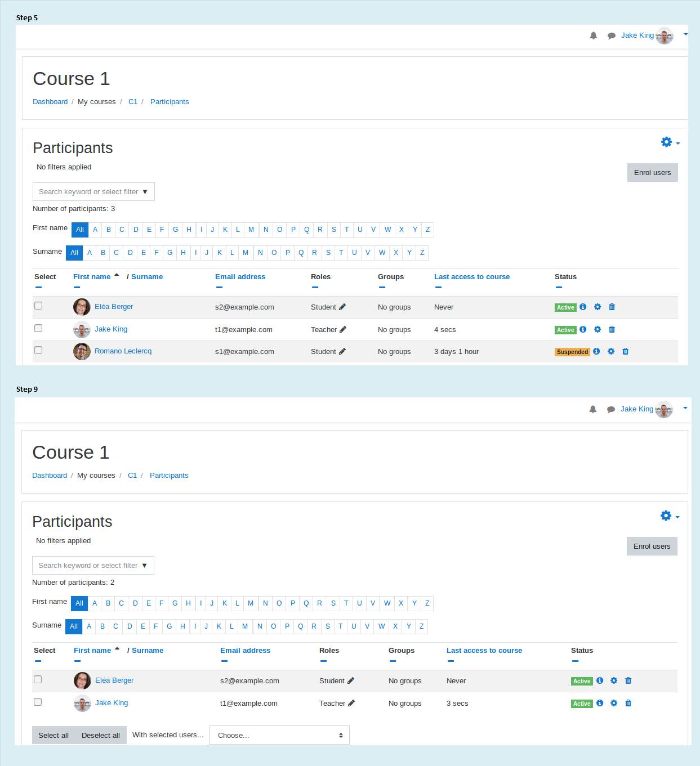Show Jake King enrolment info in Step 5

[583, 329]
